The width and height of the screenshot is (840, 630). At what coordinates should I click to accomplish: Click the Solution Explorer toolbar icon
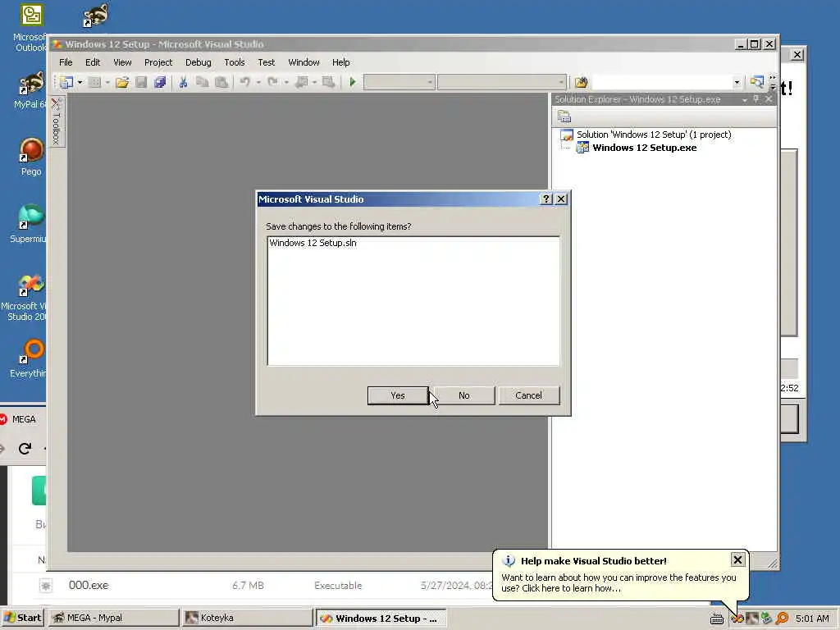(756, 82)
